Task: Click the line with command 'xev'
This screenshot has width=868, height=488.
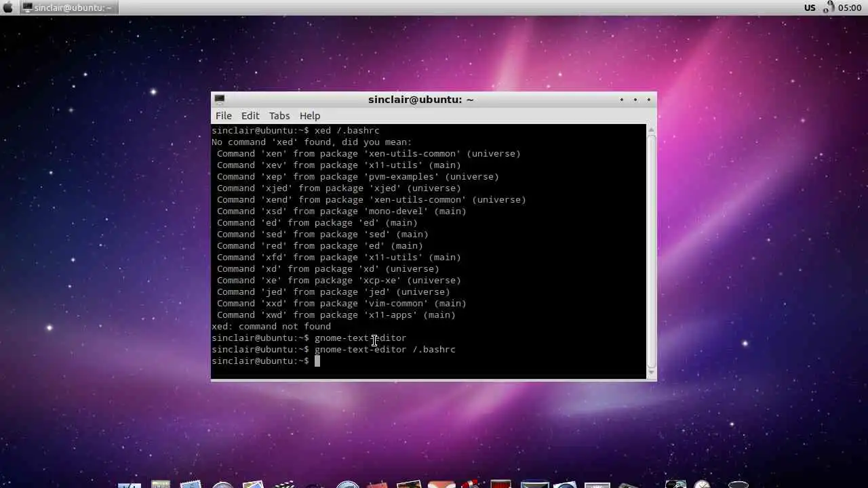Action: tap(338, 165)
